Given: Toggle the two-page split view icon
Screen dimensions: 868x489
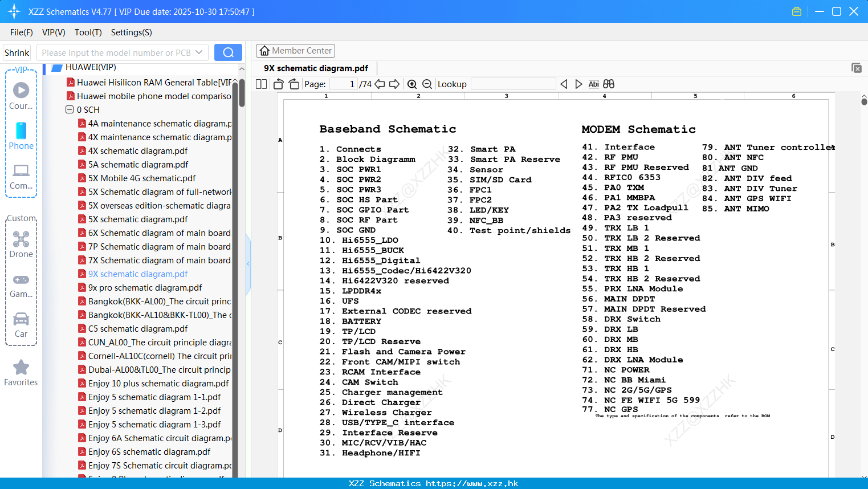Looking at the screenshot, I should click(261, 84).
